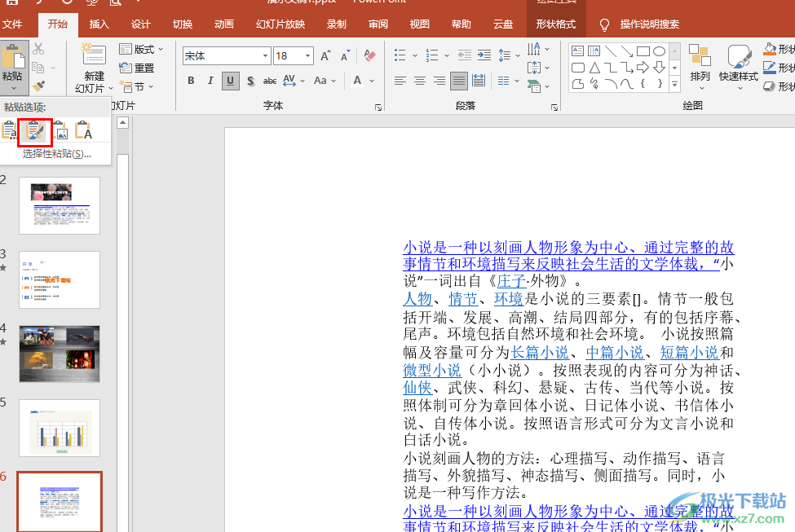Click 选择性粘贴(S)... menu entry
This screenshot has width=795, height=532.
tap(56, 153)
